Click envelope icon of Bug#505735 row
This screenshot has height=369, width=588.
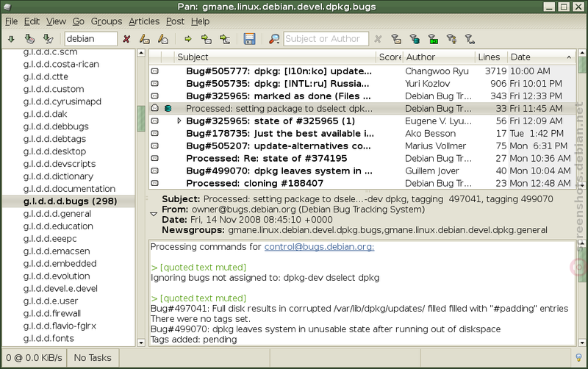click(154, 83)
